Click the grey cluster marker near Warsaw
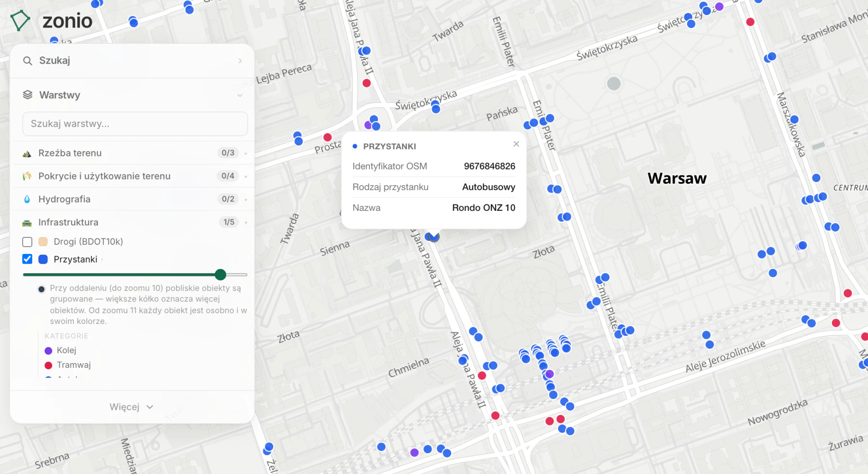This screenshot has width=868, height=474. tap(613, 84)
